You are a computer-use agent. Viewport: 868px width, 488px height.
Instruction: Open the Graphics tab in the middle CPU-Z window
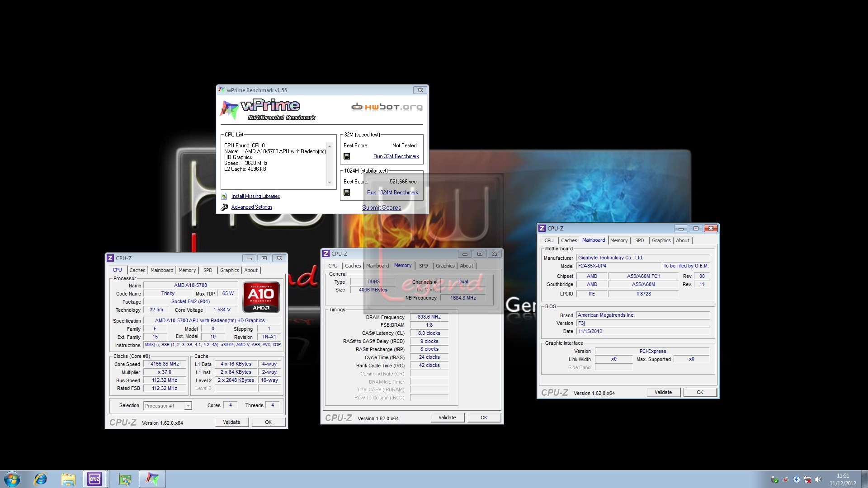445,266
